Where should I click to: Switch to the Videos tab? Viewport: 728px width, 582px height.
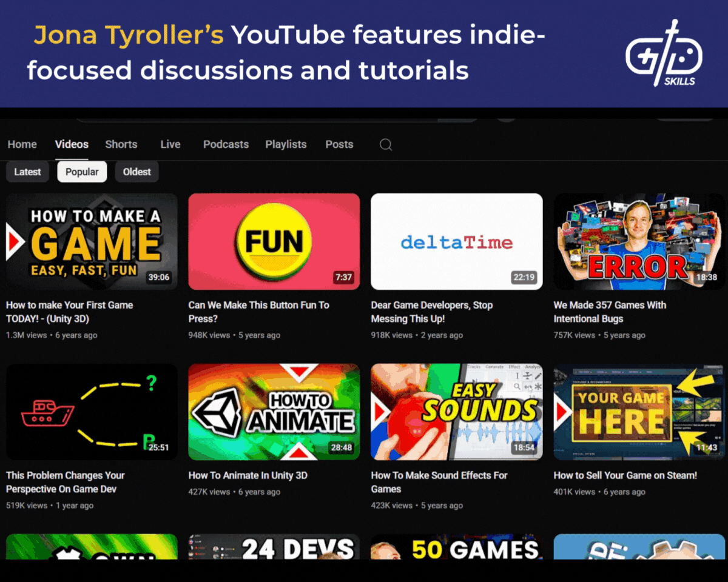pos(71,144)
